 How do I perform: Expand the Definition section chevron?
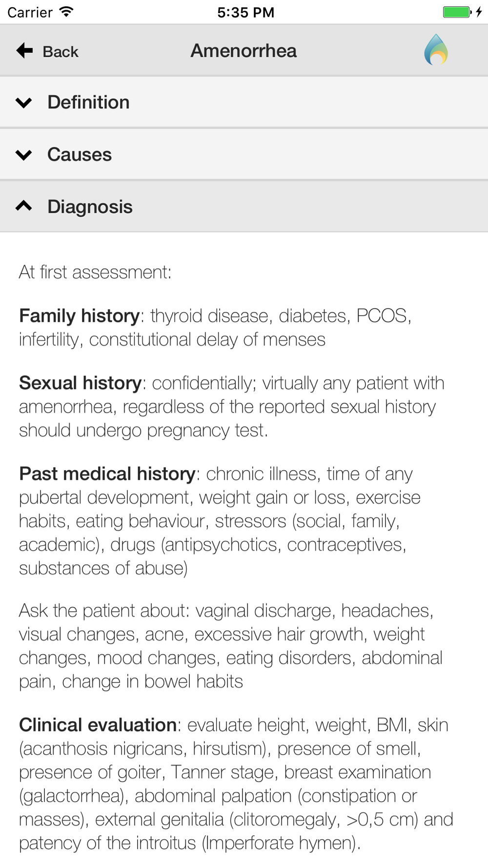23,103
